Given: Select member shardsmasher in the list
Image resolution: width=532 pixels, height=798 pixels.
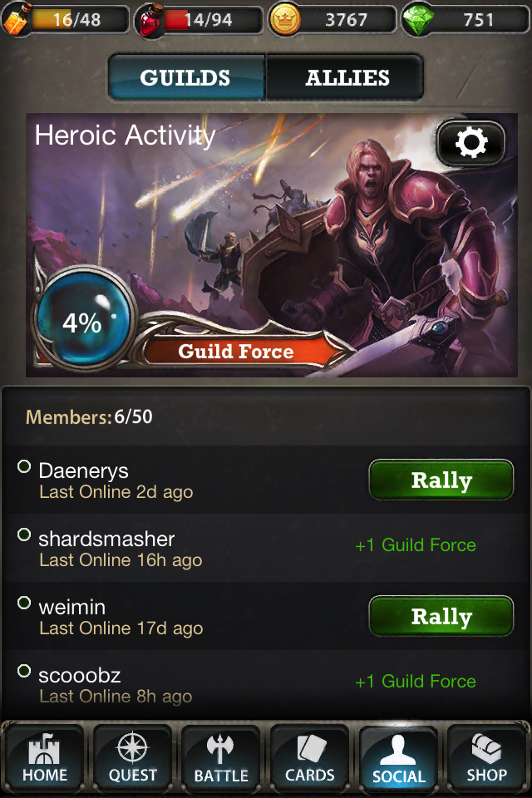Looking at the screenshot, I should click(x=266, y=548).
